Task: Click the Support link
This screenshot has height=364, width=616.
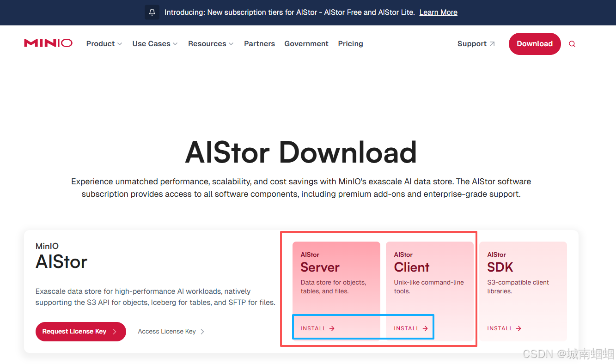Action: (x=476, y=44)
